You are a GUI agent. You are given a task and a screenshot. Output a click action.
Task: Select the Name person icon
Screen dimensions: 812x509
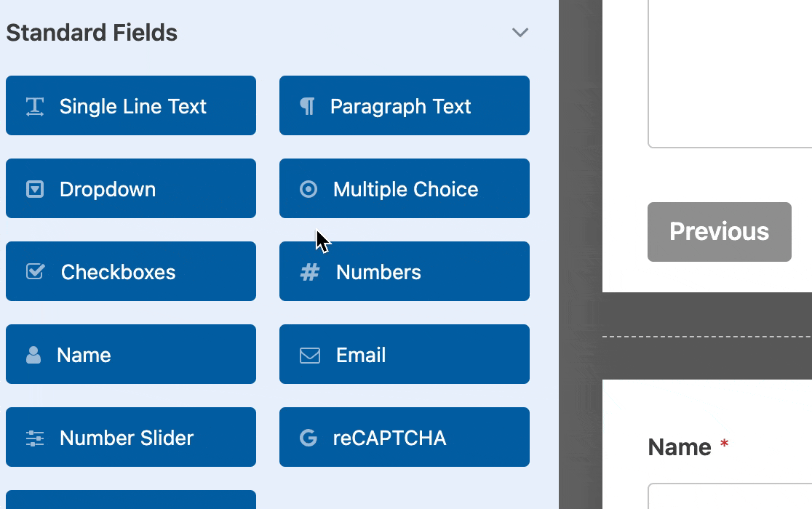tap(34, 354)
